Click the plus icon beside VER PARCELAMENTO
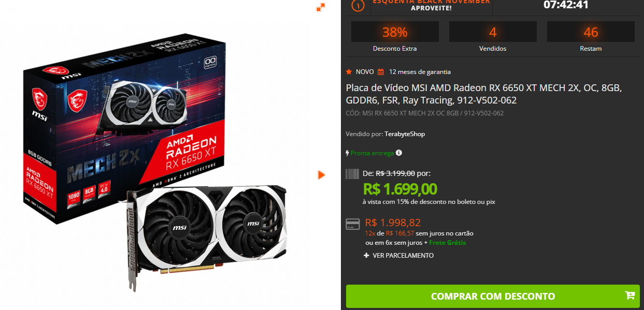 pyautogui.click(x=366, y=256)
